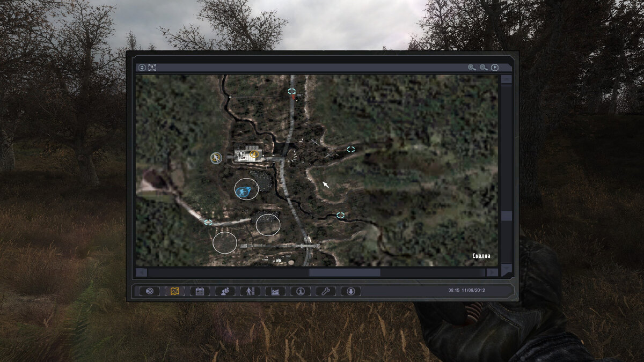Click the blue player position marker
Viewport: 644px width, 362px height.
[242, 191]
